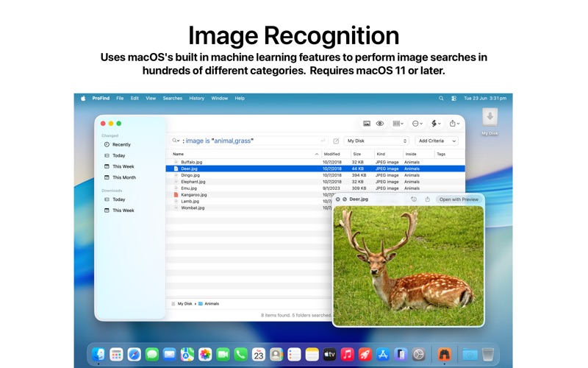
Task: Select the Wombat.jpg row
Action: [x=249, y=208]
